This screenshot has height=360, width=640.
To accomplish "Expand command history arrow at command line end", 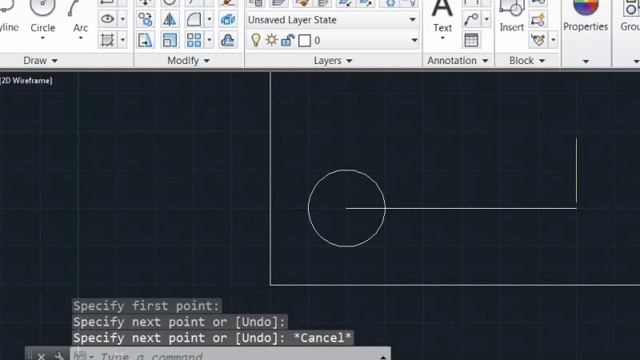I will tap(383, 357).
